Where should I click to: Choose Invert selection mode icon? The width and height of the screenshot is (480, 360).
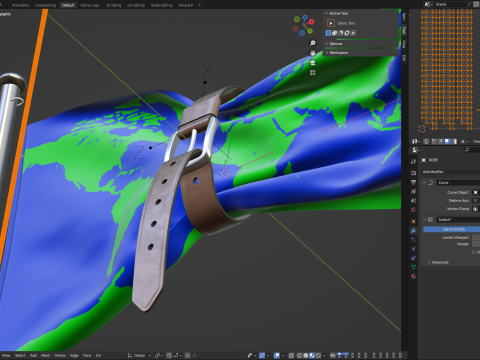pyautogui.click(x=347, y=33)
